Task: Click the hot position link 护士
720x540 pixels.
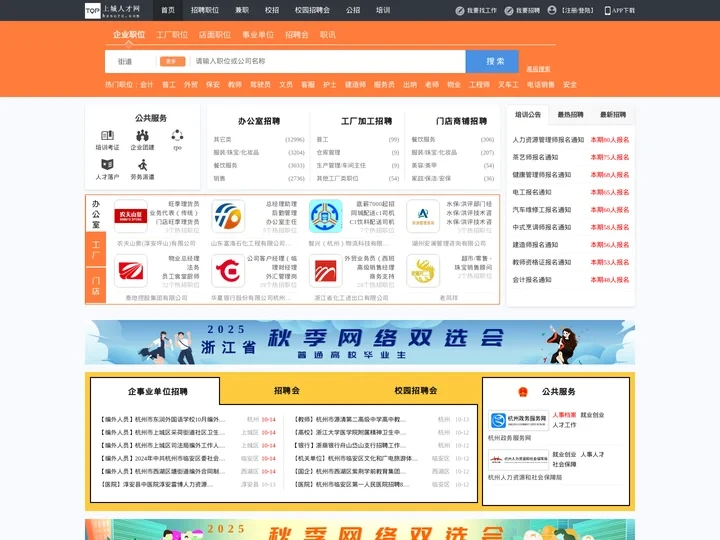Action: click(330, 84)
